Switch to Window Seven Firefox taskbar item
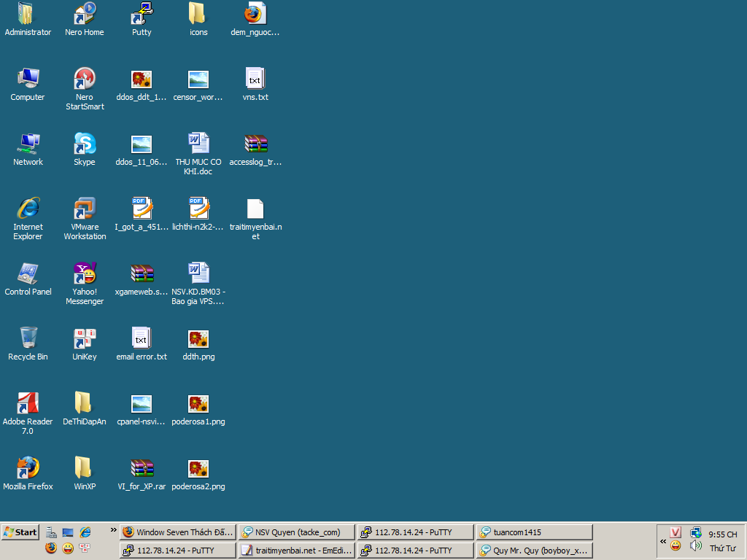Viewport: 747px width, 560px height. pyautogui.click(x=177, y=532)
